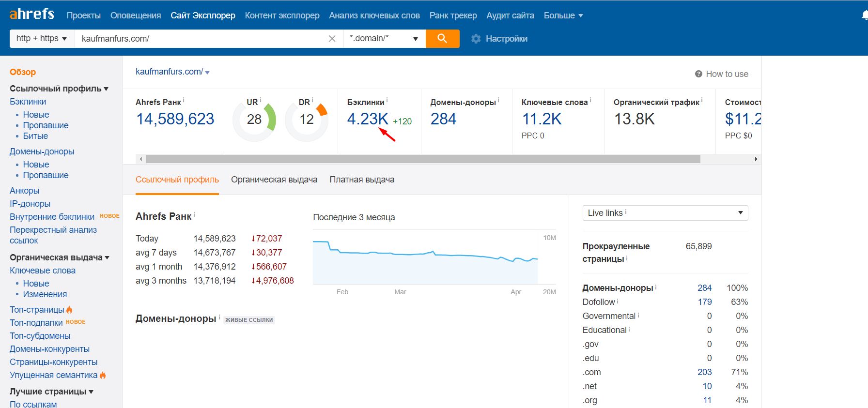Open the Настройки gear settings
The width and height of the screenshot is (868, 408).
point(499,38)
